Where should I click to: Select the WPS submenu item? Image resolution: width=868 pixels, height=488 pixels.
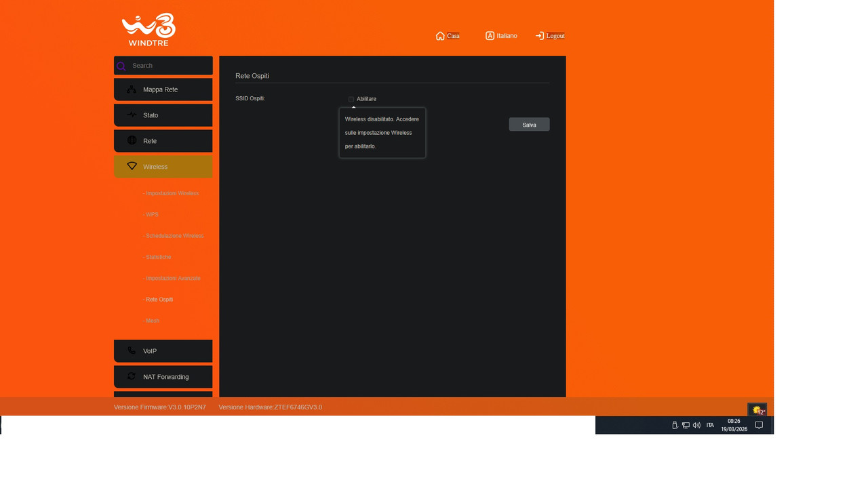click(151, 214)
